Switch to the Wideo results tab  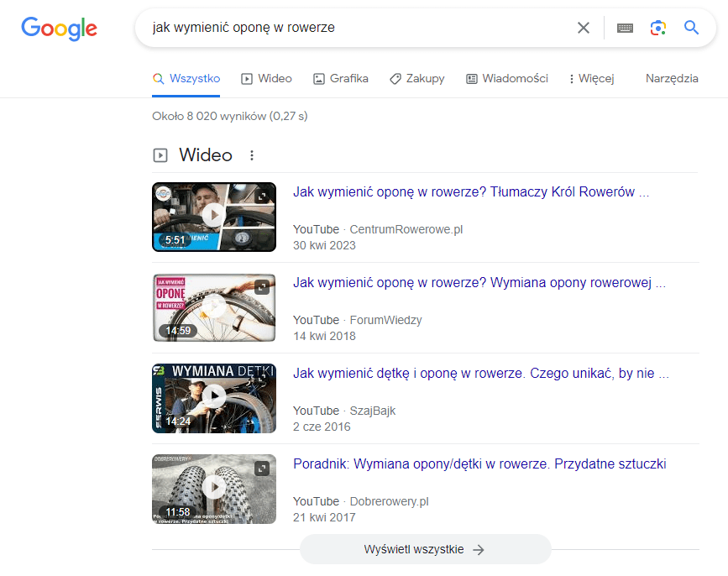point(266,79)
